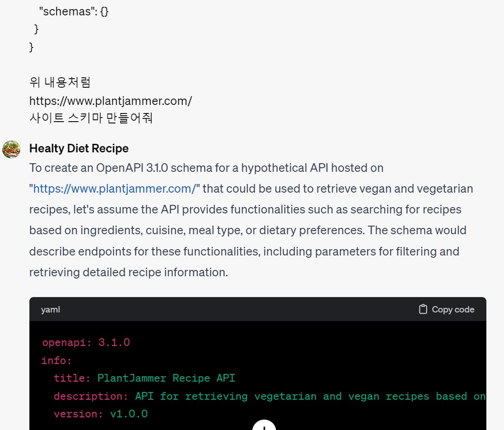The width and height of the screenshot is (504, 430).
Task: Click the yaml language label
Action: pos(51,310)
